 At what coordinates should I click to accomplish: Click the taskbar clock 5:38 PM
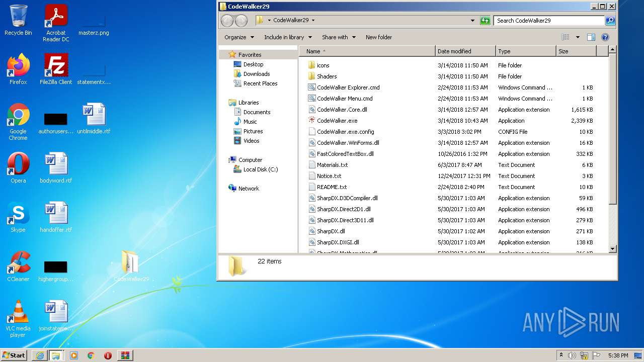[x=617, y=355]
